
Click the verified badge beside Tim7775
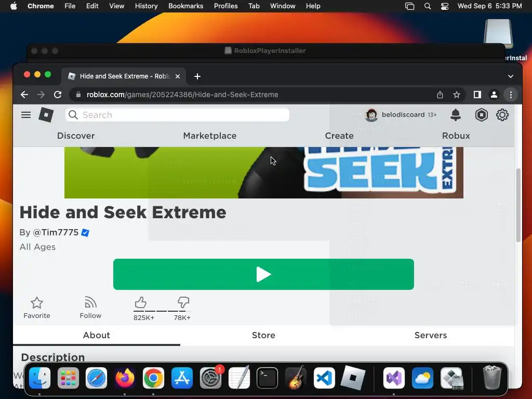85,233
